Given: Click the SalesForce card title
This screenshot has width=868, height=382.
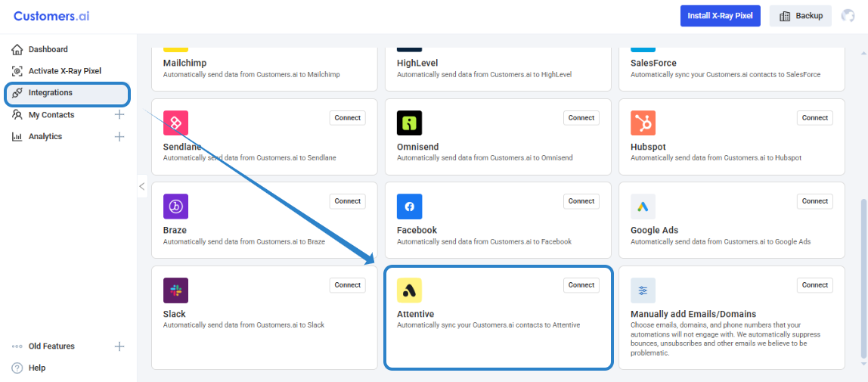Looking at the screenshot, I should tap(653, 63).
